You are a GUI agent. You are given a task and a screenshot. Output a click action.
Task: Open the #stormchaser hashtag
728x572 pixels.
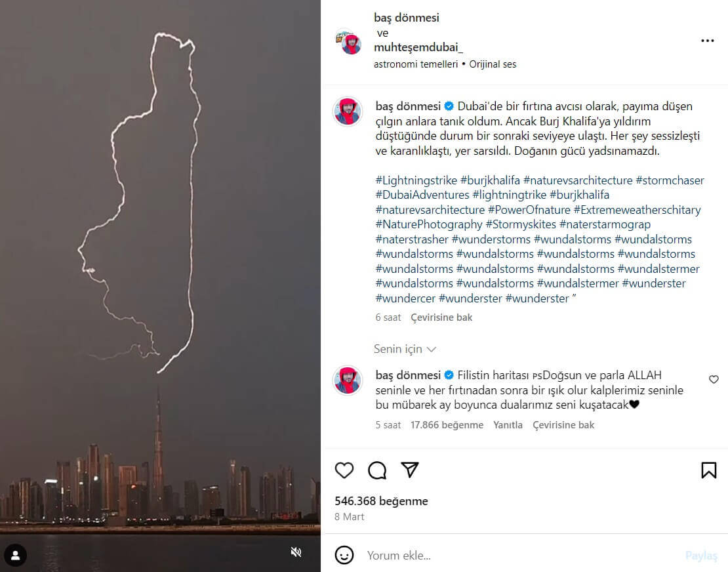[670, 180]
